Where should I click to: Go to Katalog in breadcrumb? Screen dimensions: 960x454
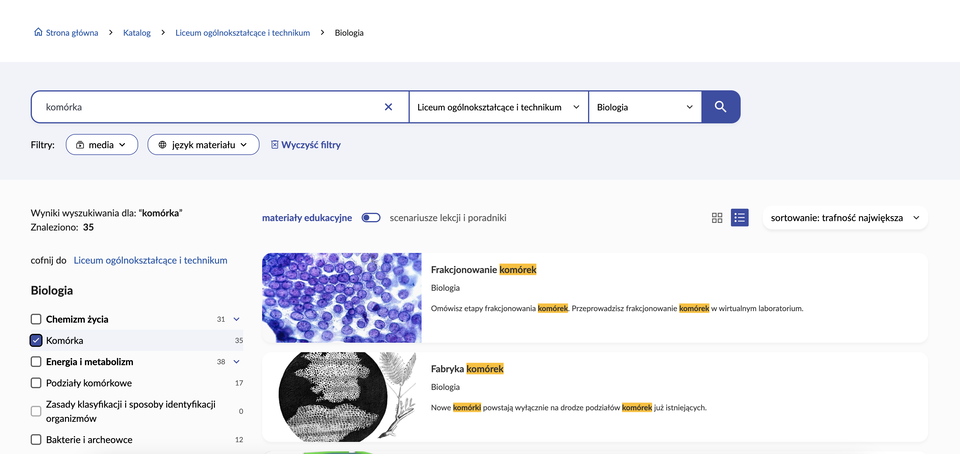137,32
